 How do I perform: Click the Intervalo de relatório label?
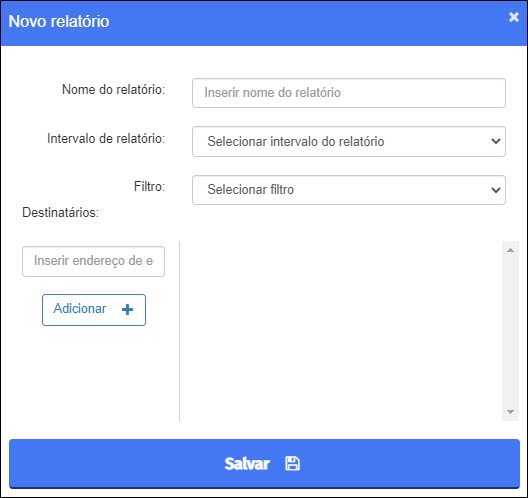coord(106,138)
